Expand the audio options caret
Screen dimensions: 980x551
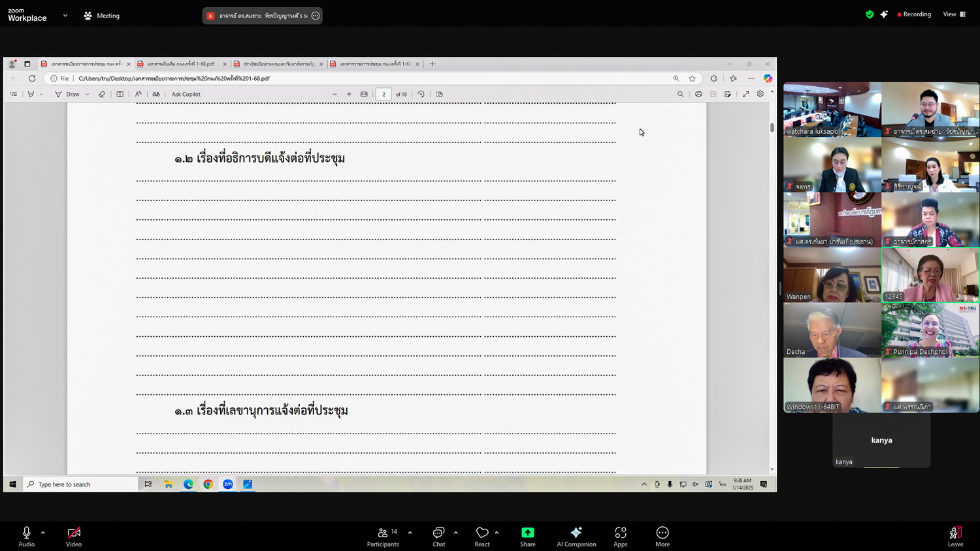pos(43,533)
